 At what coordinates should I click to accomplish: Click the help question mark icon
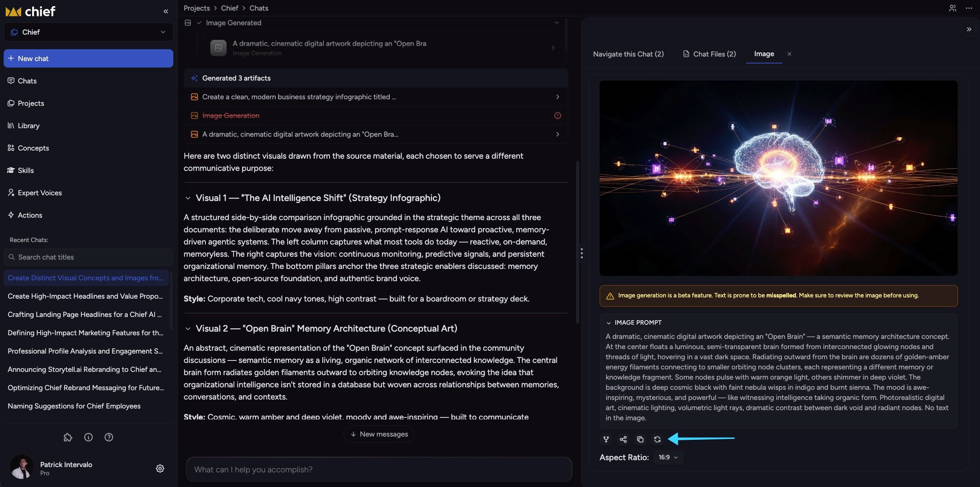tap(109, 437)
